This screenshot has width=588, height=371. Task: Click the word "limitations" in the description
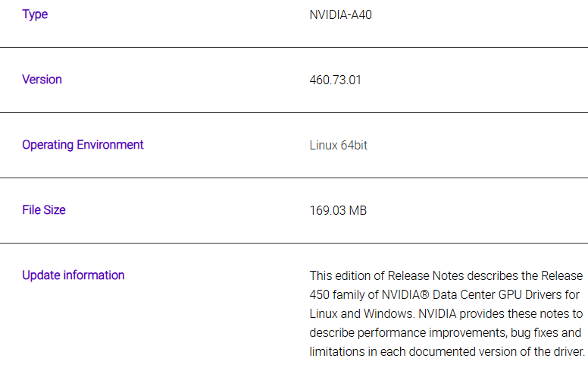pos(338,351)
